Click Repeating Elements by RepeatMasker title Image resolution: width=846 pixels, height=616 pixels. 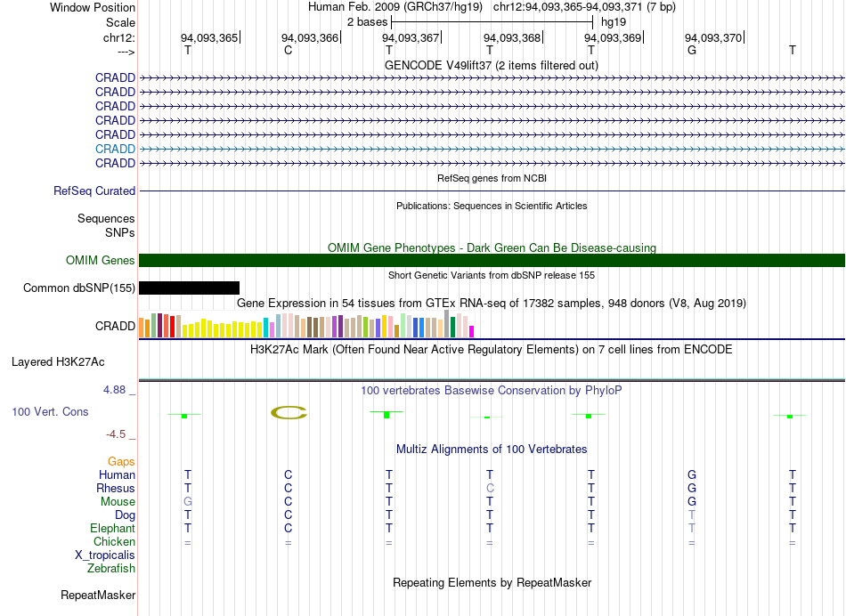click(492, 582)
